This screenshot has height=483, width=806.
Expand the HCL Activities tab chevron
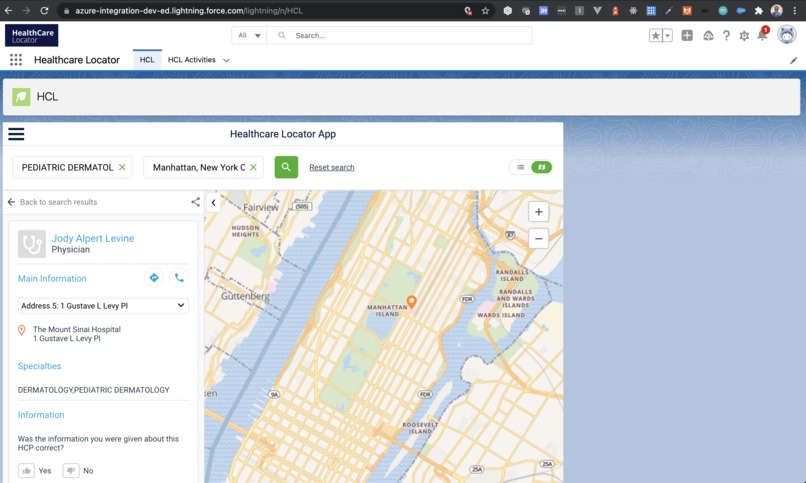[x=226, y=60]
